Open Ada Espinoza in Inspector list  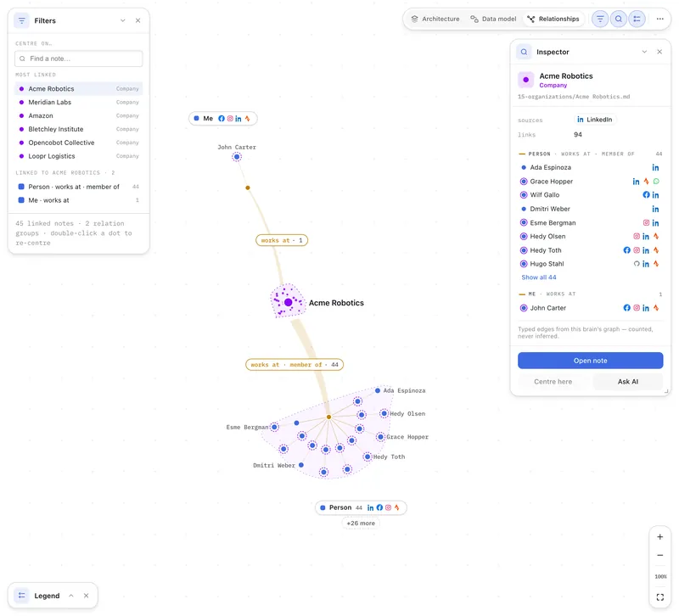click(590, 167)
